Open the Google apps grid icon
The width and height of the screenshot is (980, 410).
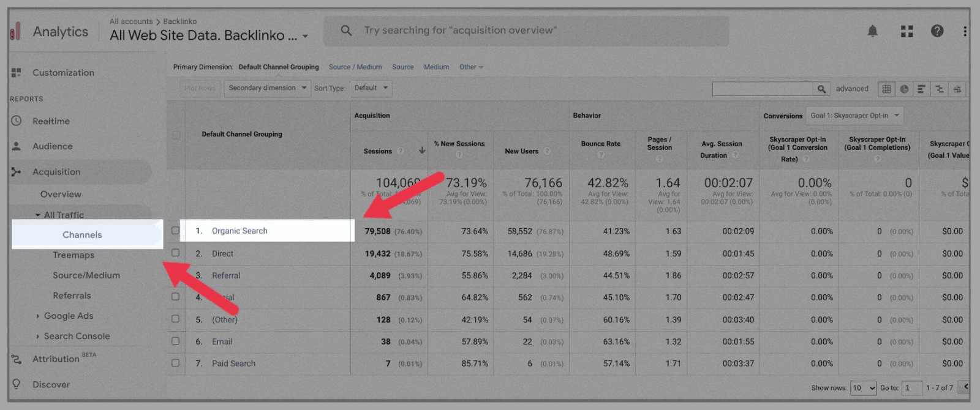click(x=907, y=31)
